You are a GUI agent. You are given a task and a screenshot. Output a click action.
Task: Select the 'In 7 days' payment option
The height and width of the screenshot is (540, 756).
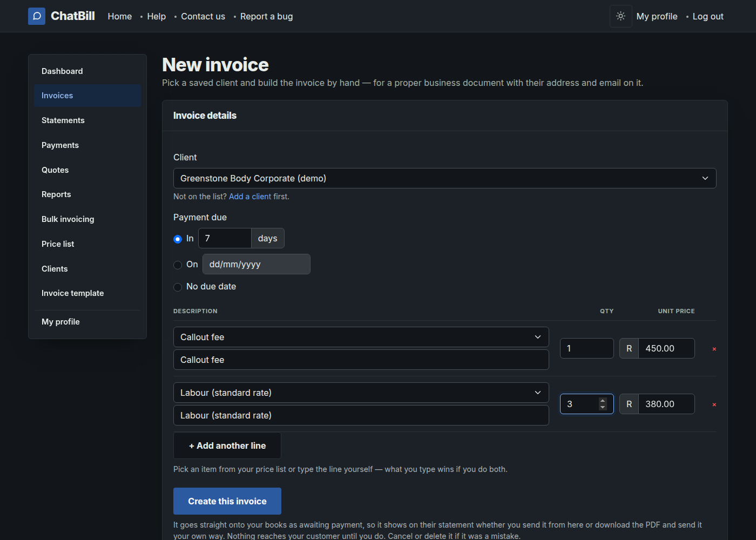178,239
